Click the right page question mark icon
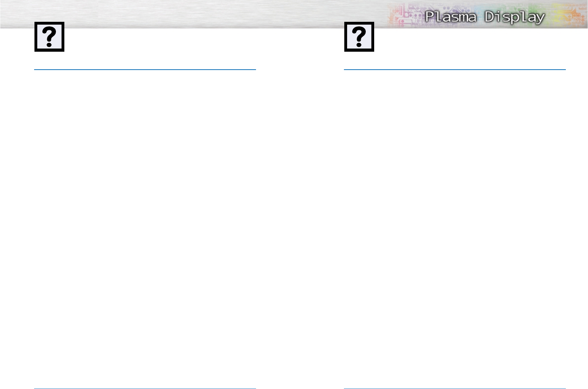 [x=359, y=37]
